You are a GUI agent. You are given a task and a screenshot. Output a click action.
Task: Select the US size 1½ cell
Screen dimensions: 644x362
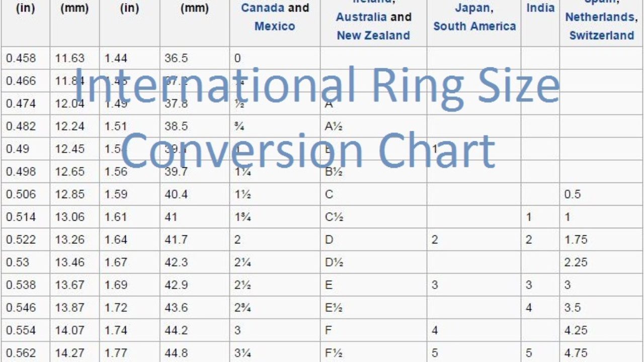(275, 194)
